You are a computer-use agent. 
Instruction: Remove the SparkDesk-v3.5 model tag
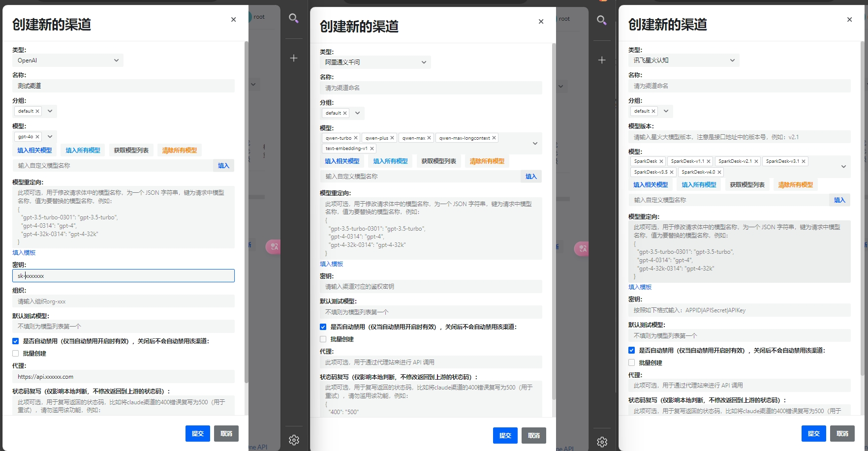(x=672, y=172)
